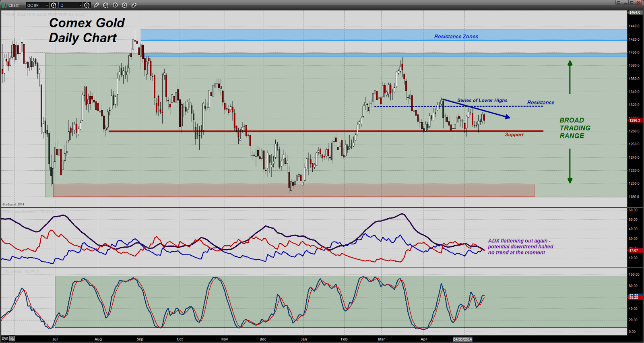Open the studies chart icon menu

coord(105,5)
